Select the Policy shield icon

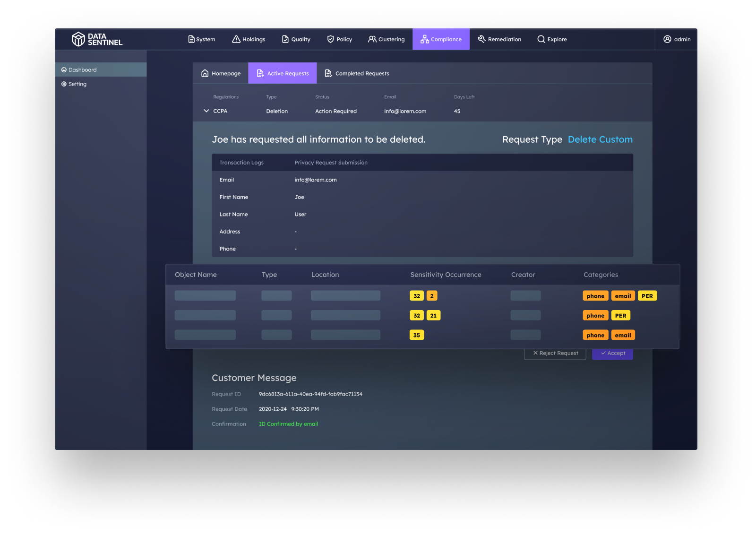pyautogui.click(x=330, y=39)
